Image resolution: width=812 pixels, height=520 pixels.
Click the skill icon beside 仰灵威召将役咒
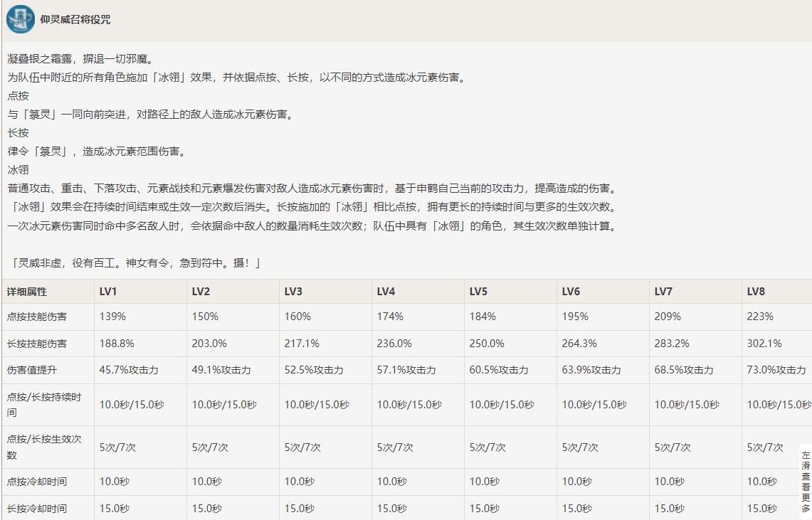[21, 20]
